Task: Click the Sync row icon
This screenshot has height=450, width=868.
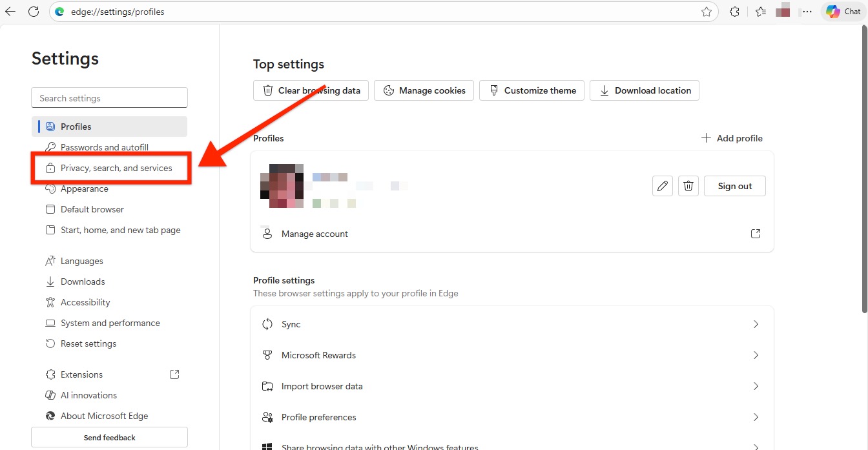Action: click(x=267, y=324)
